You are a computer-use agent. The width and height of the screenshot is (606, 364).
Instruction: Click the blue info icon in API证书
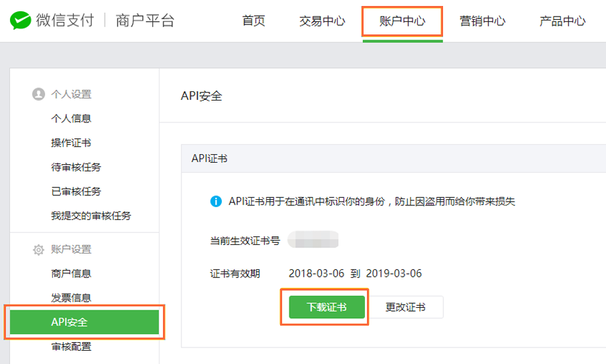point(215,201)
